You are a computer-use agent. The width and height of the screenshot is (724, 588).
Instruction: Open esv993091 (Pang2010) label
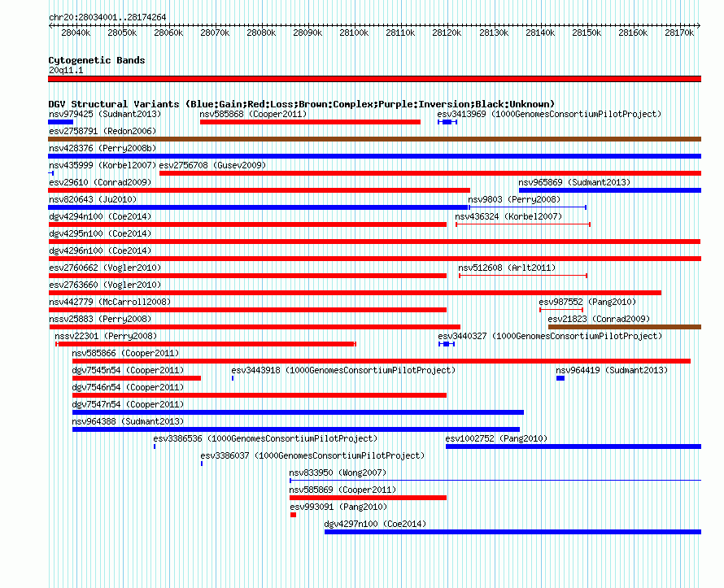[x=338, y=507]
